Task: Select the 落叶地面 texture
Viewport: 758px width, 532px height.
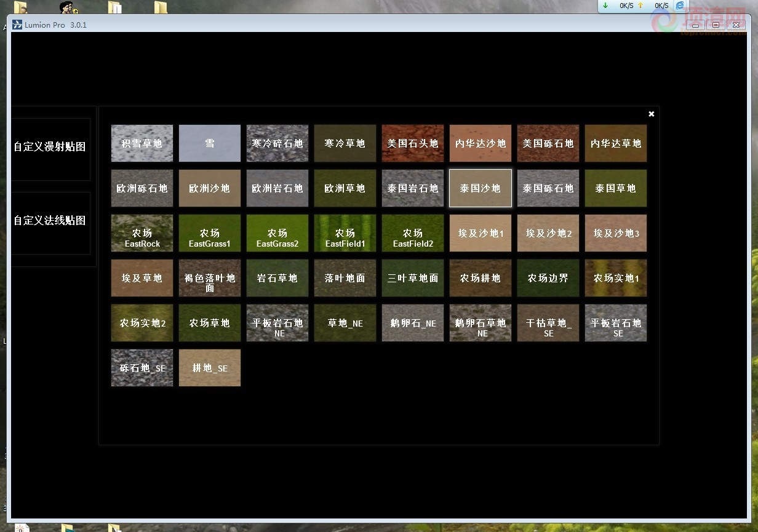Action: click(x=345, y=278)
